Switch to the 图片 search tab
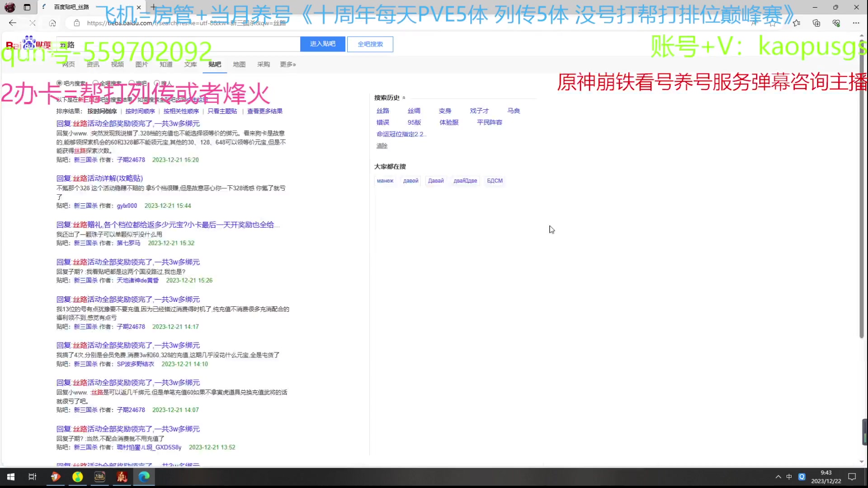 coord(142,64)
